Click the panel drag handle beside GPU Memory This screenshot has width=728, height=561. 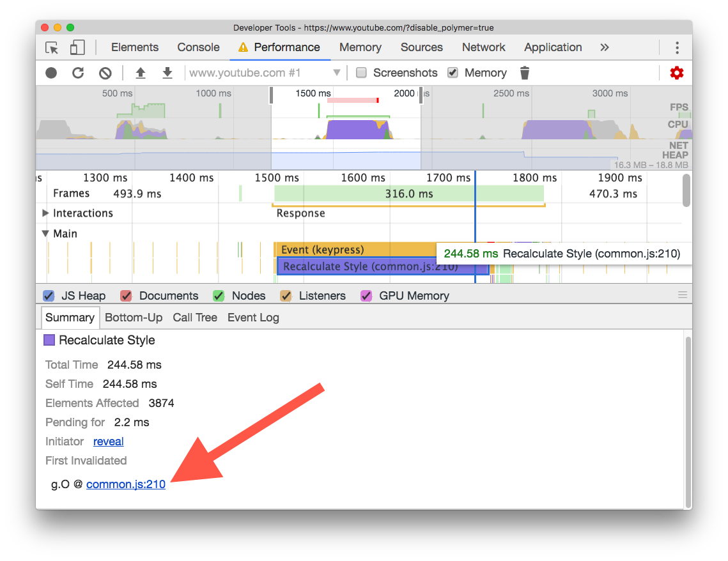(x=682, y=295)
